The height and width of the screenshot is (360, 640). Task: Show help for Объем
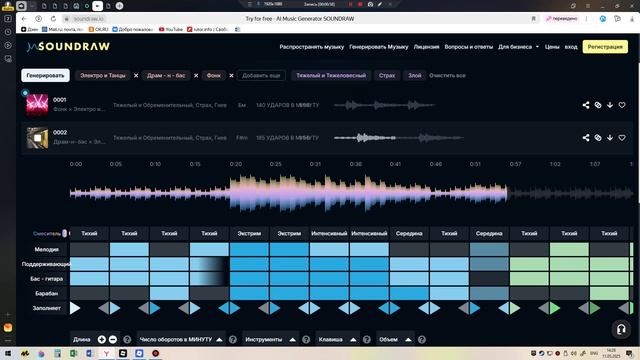point(422,339)
